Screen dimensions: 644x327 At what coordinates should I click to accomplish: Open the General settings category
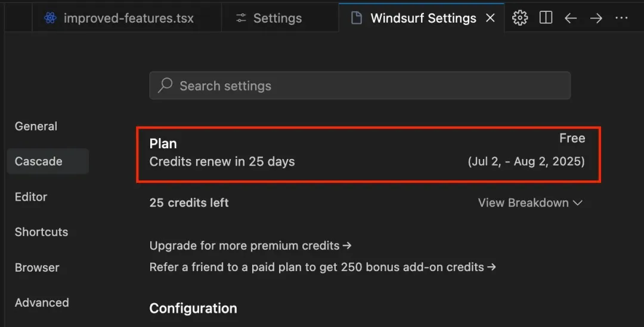[x=36, y=126]
